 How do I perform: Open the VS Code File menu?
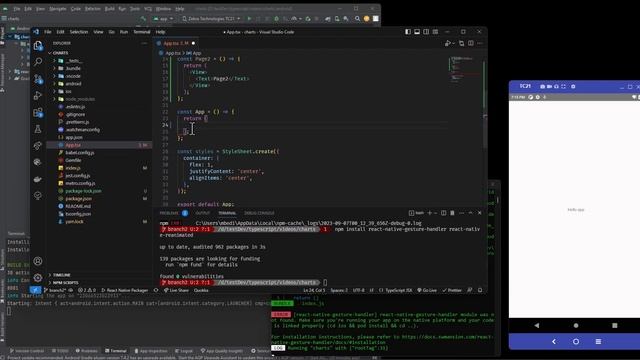[x=48, y=31]
